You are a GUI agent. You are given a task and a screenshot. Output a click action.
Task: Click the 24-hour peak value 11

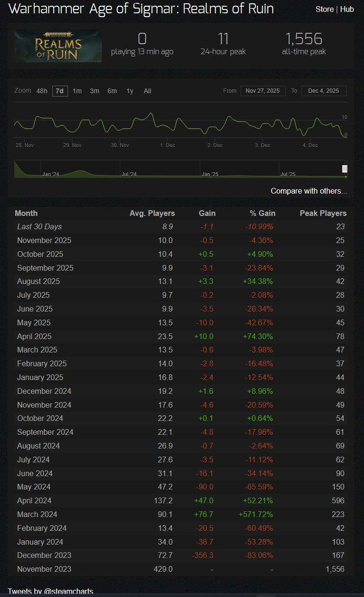(223, 39)
